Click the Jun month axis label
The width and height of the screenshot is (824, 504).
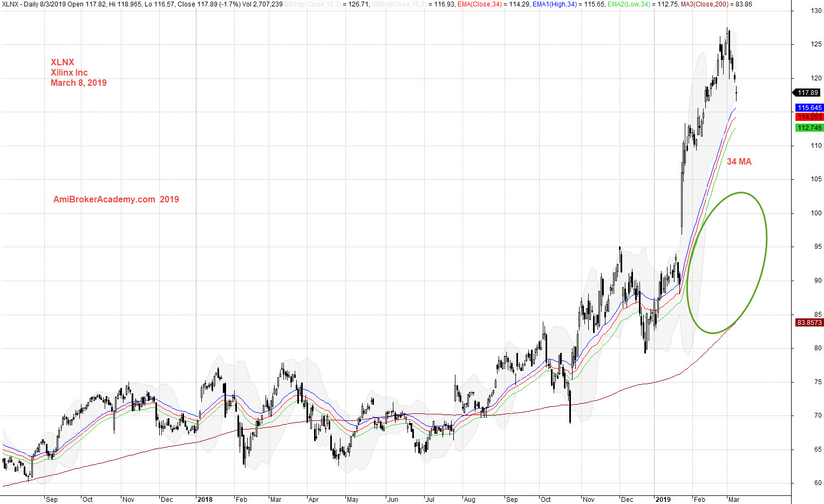(x=393, y=500)
